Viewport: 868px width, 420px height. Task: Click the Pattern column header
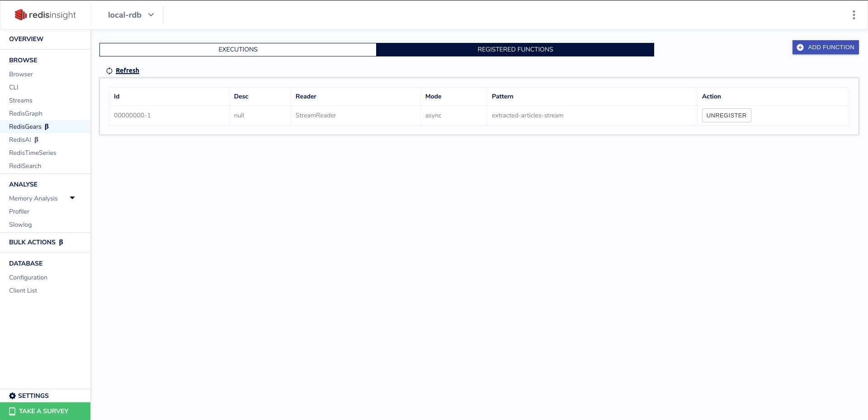click(592, 97)
